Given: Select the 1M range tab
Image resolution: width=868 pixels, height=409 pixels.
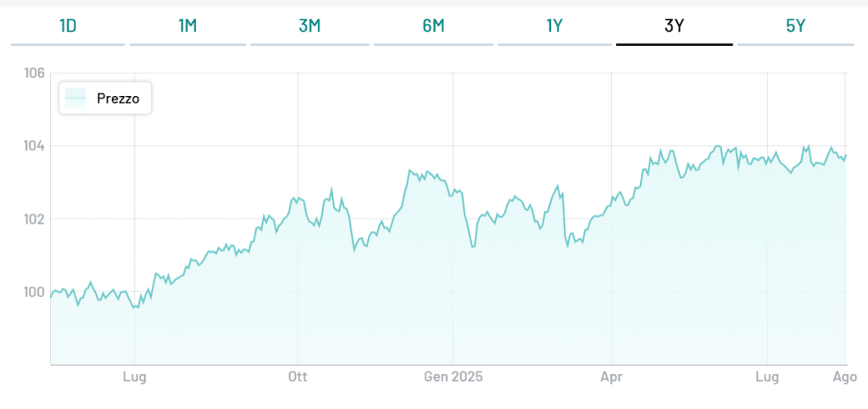Looking at the screenshot, I should pos(187,26).
